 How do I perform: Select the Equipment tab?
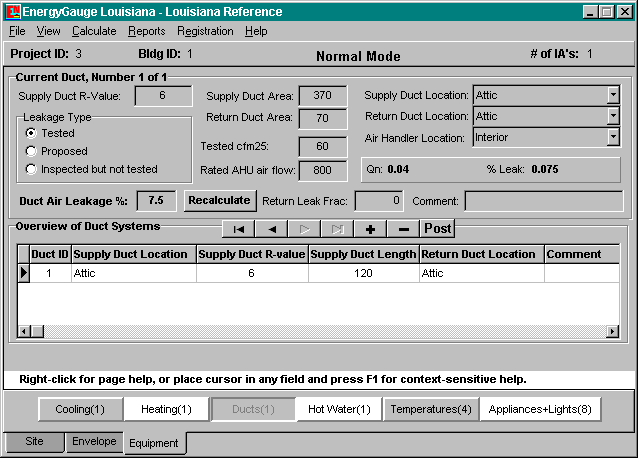tap(154, 443)
